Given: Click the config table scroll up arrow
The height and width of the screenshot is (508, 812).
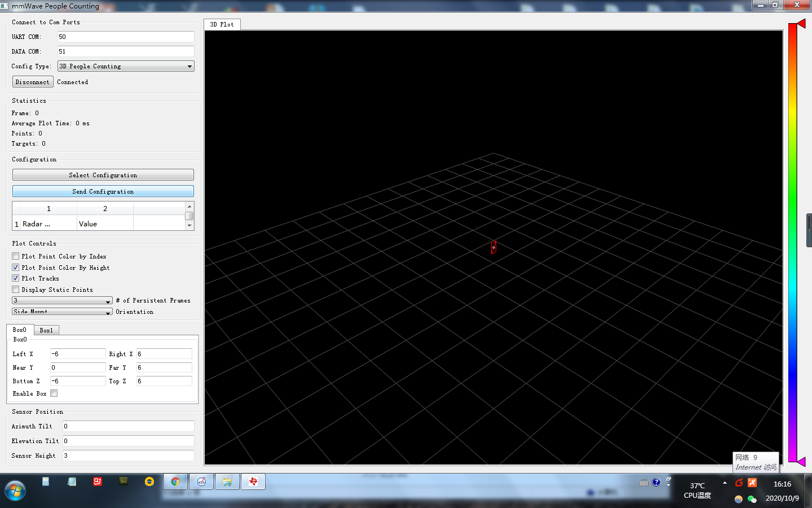Looking at the screenshot, I should (189, 207).
